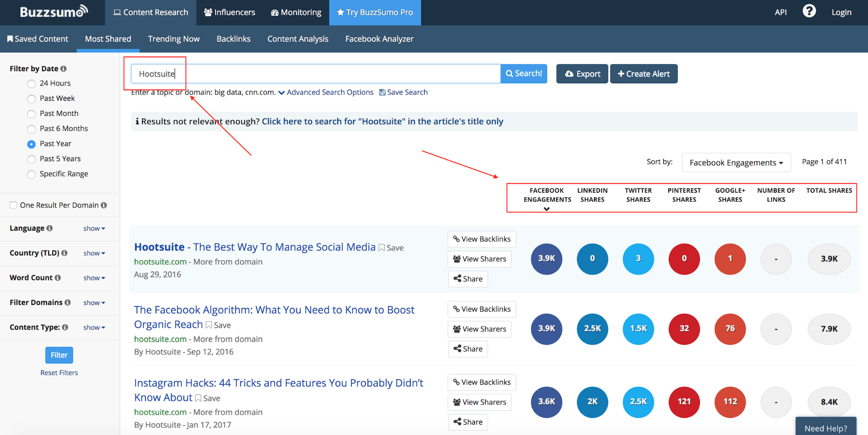Click the LinkedIn shares circle showing 2.5K

[592, 329]
